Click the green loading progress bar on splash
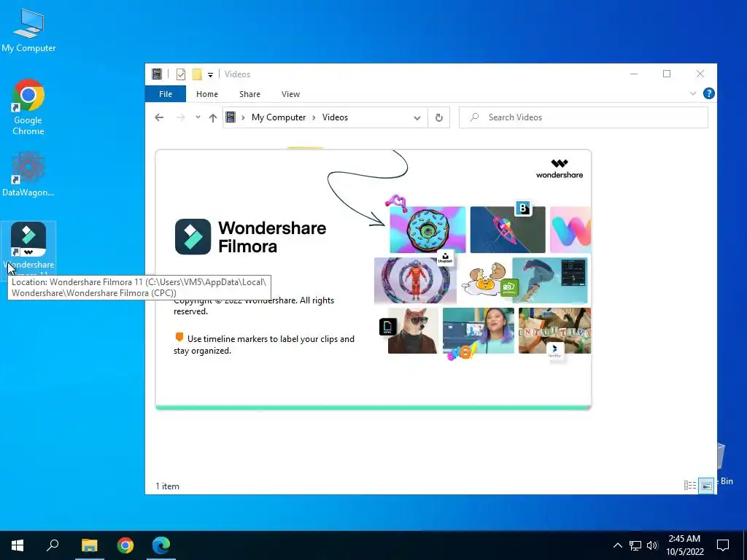Screen dimensions: 747x560 point(373,407)
